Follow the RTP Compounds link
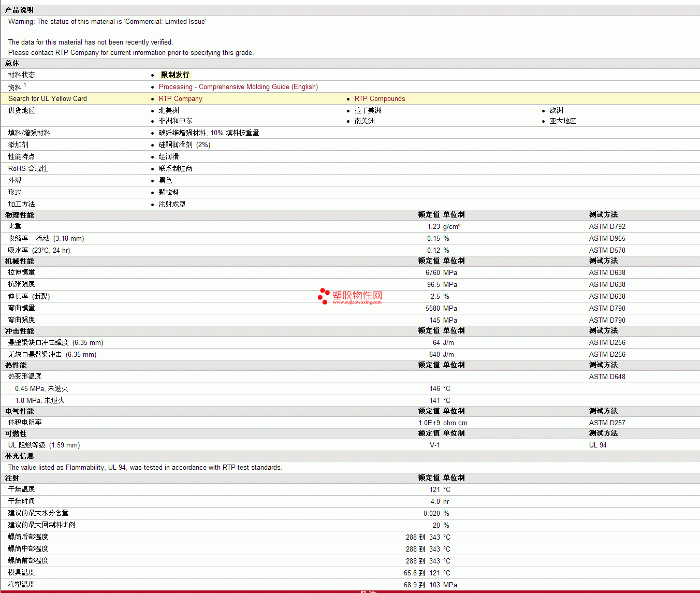The height and width of the screenshot is (593, 700). tap(380, 99)
